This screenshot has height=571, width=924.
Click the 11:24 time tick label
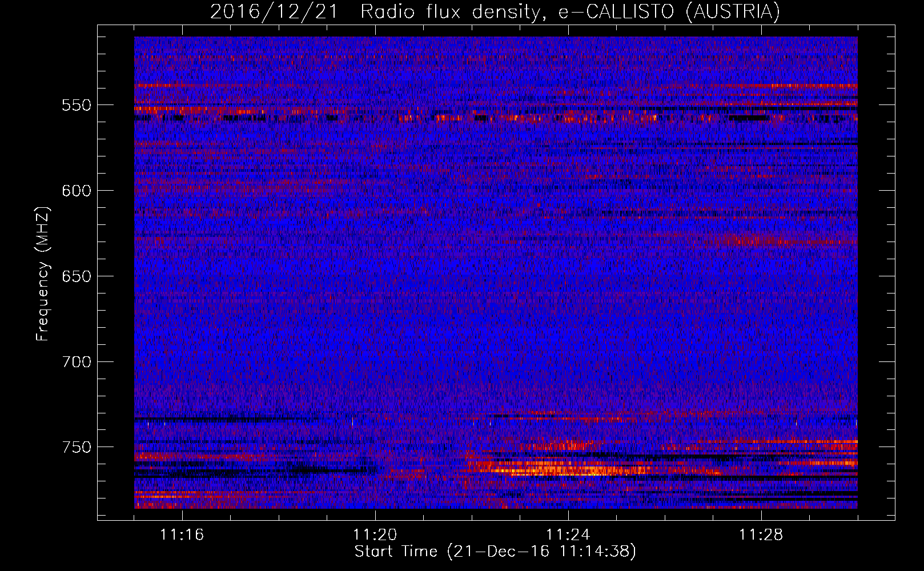click(x=568, y=535)
